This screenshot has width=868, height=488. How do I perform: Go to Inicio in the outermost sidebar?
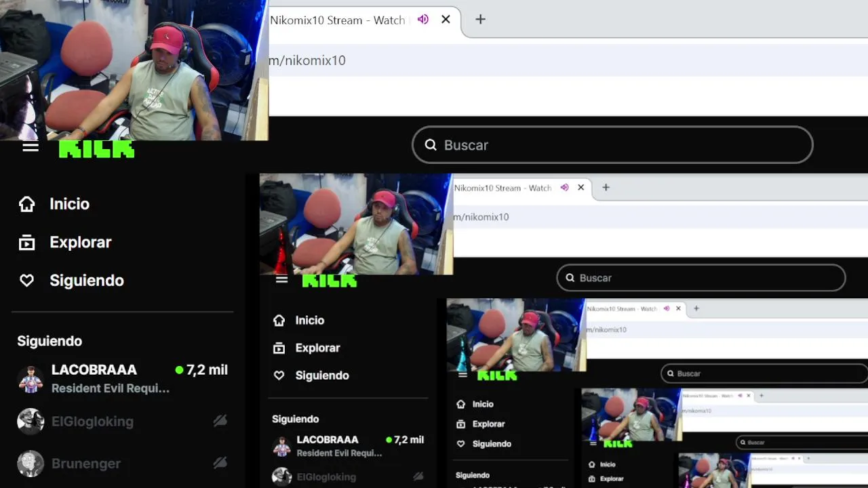click(69, 204)
